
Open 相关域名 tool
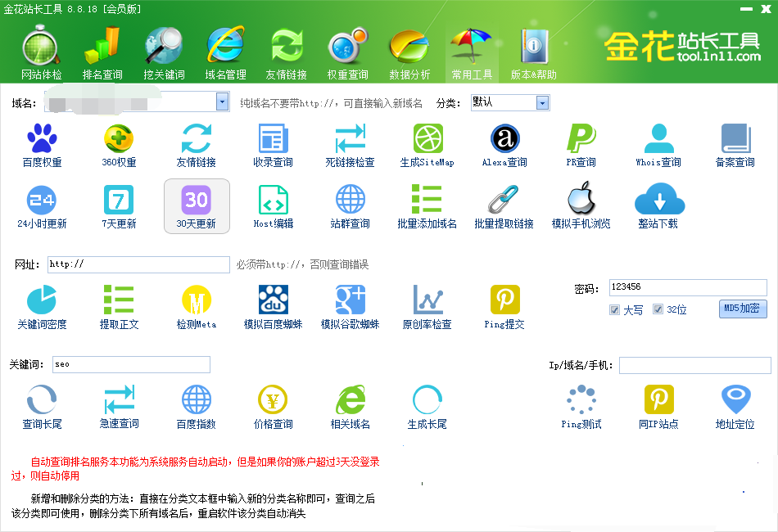pyautogui.click(x=351, y=407)
